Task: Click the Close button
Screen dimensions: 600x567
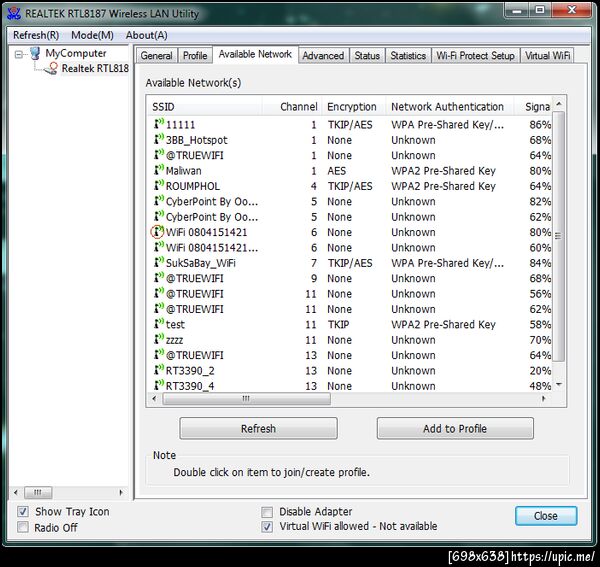Action: [x=546, y=516]
